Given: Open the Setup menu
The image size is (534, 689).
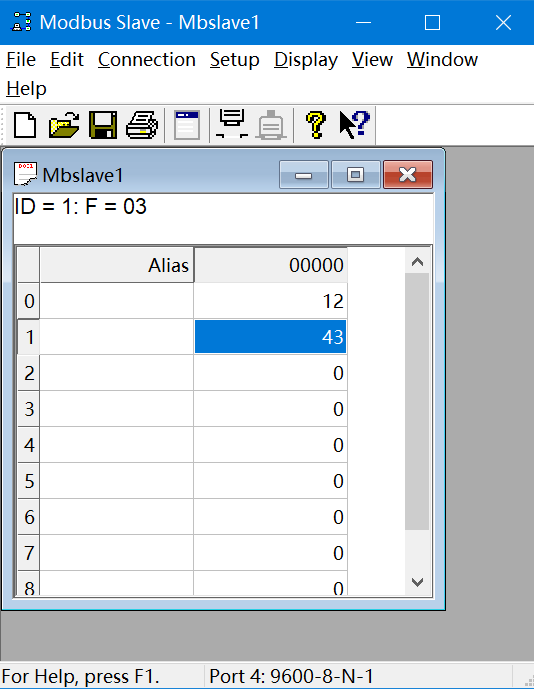Looking at the screenshot, I should 235,59.
